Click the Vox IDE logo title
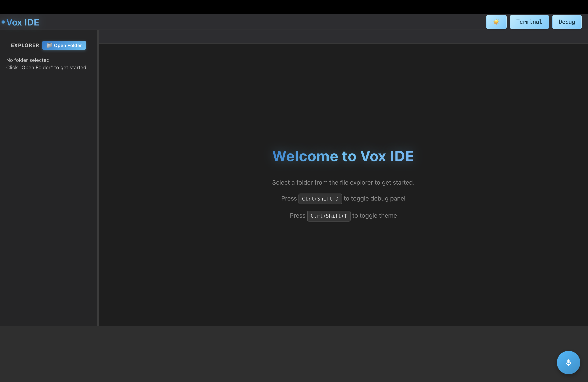The image size is (588, 382). click(x=23, y=23)
